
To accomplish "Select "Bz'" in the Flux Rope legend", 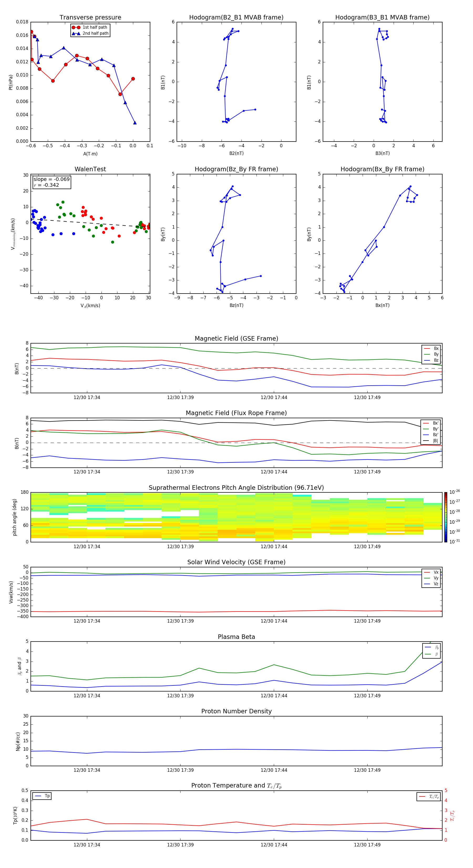I will coord(431,435).
